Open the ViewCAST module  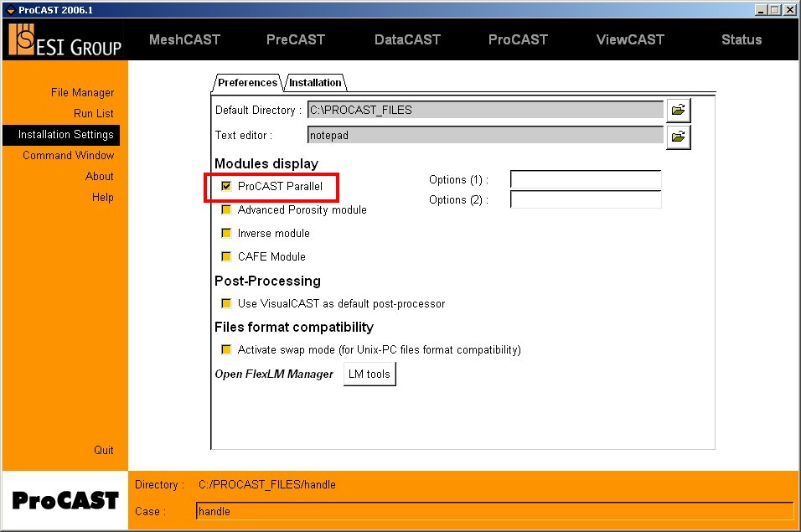630,40
